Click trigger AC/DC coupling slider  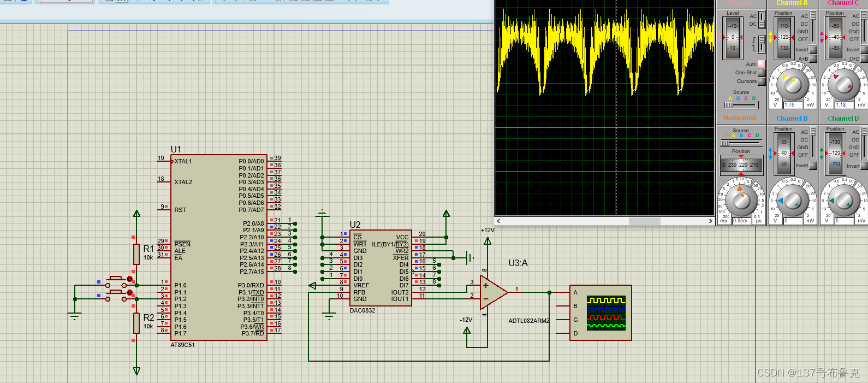pos(762,20)
